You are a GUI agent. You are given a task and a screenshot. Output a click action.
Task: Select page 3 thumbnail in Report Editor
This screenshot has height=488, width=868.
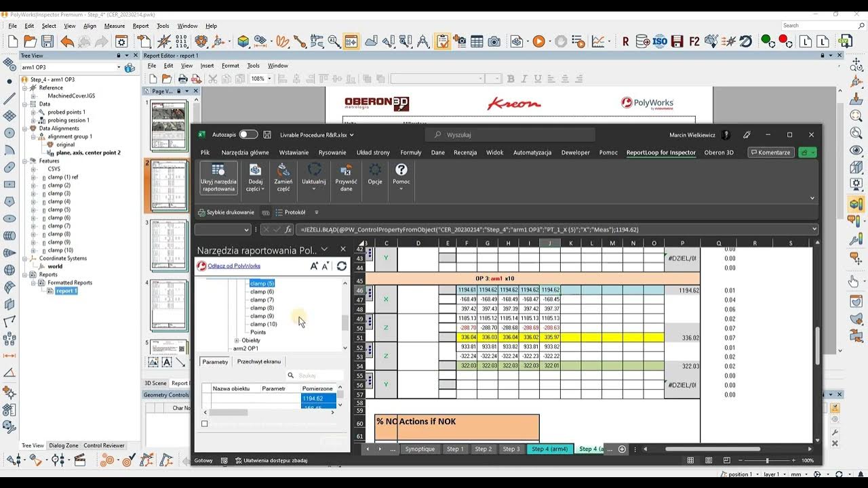pos(169,245)
